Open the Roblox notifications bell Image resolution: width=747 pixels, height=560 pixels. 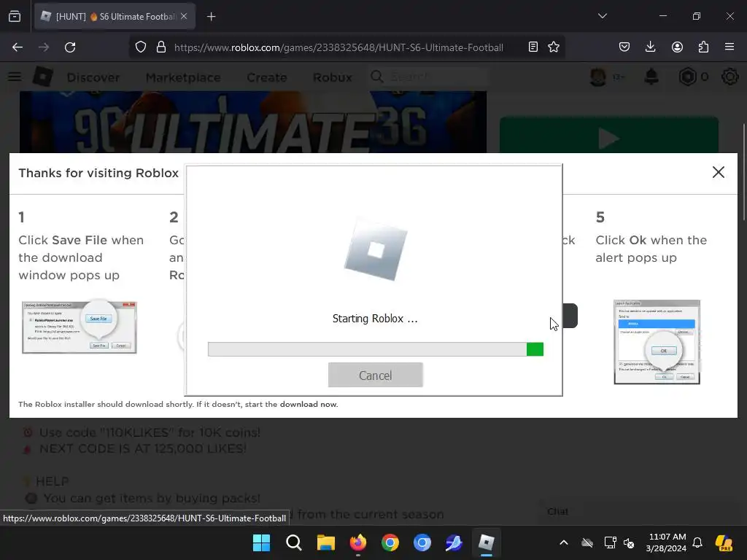[651, 77]
